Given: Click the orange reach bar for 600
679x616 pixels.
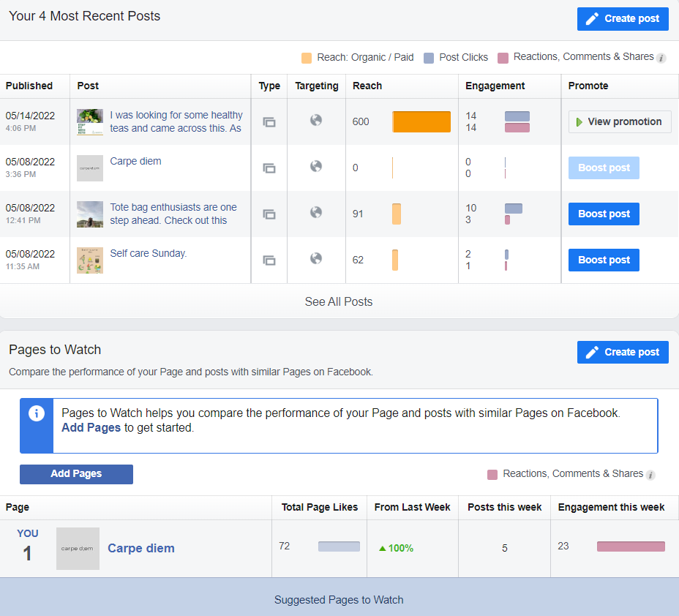Looking at the screenshot, I should [421, 122].
